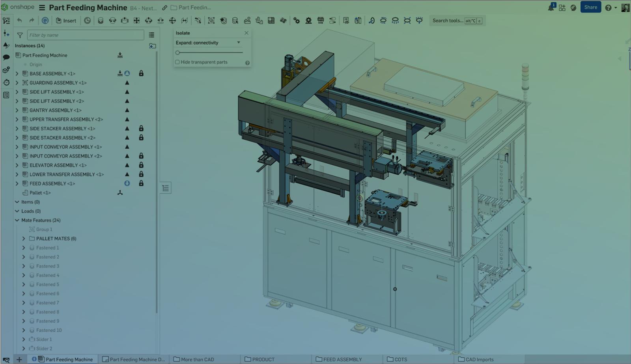The height and width of the screenshot is (364, 631).
Task: Open the hamburger document menu icon
Action: 42,7
